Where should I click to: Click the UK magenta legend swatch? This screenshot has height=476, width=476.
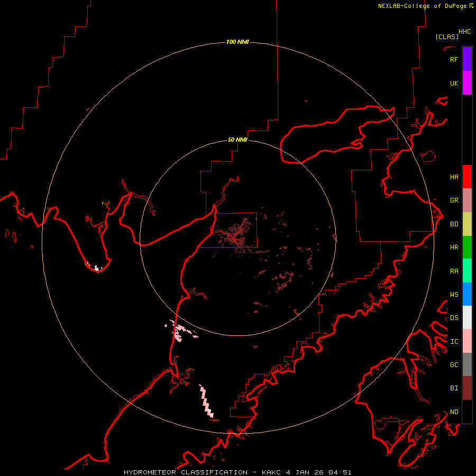click(467, 83)
